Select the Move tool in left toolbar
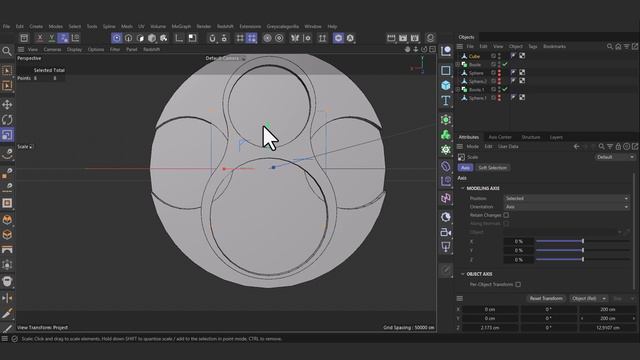 pos(7,104)
